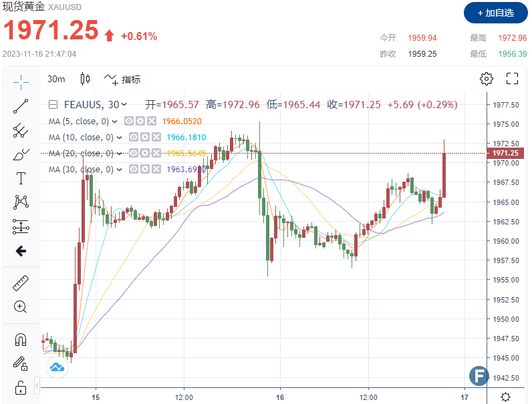
Task: Collapse the indicator legend box
Action: (x=53, y=104)
